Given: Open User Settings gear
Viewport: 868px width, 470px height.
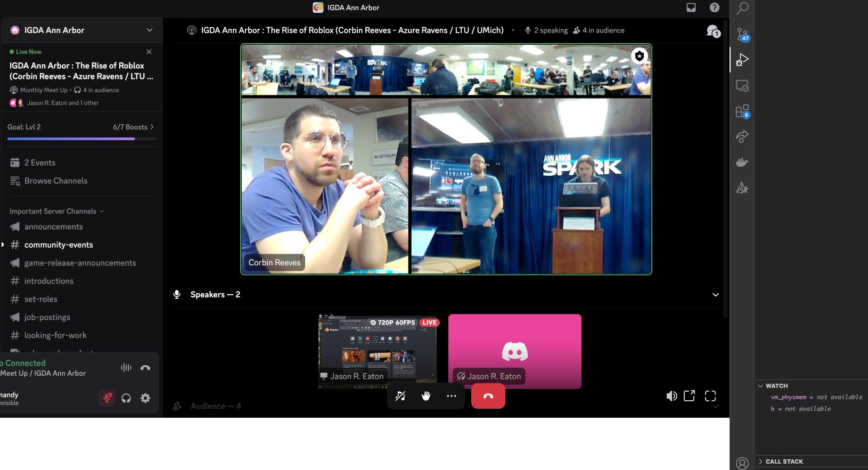Looking at the screenshot, I should coord(145,398).
